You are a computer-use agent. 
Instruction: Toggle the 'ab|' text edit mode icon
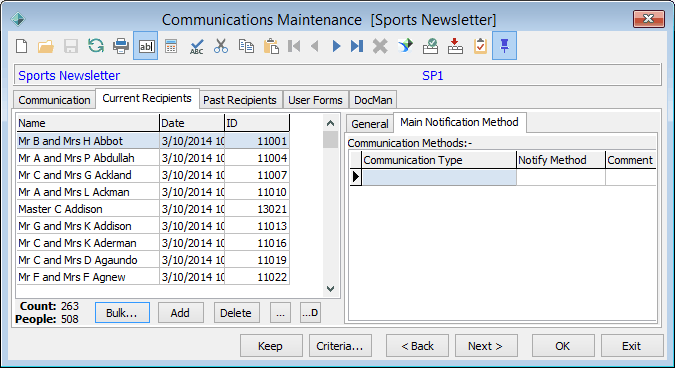coord(146,46)
